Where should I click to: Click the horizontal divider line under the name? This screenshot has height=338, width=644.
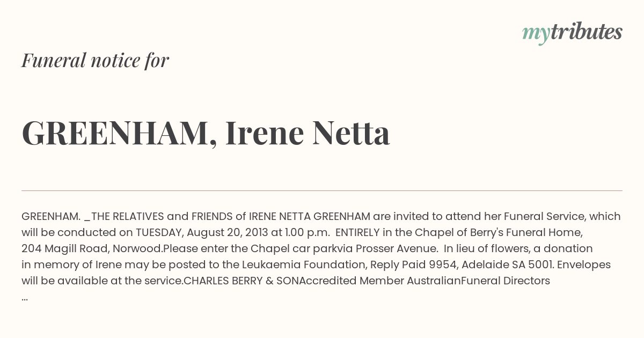click(322, 190)
